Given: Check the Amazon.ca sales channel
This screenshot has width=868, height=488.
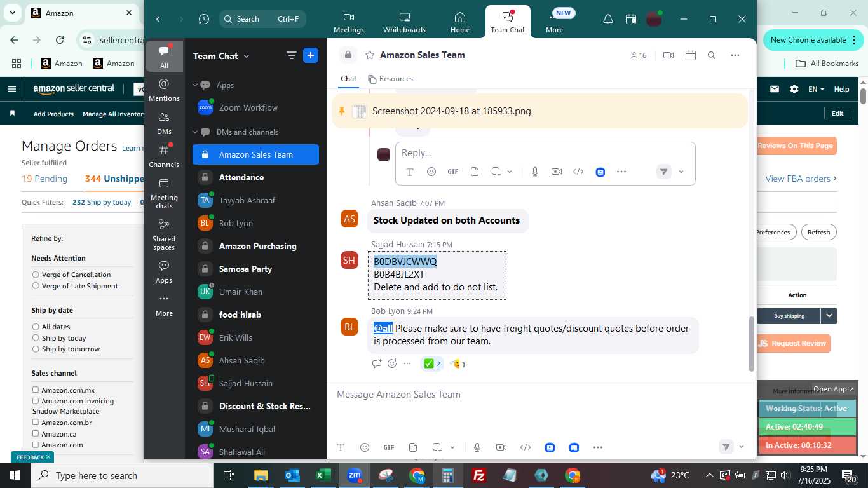Looking at the screenshot, I should pyautogui.click(x=36, y=433).
